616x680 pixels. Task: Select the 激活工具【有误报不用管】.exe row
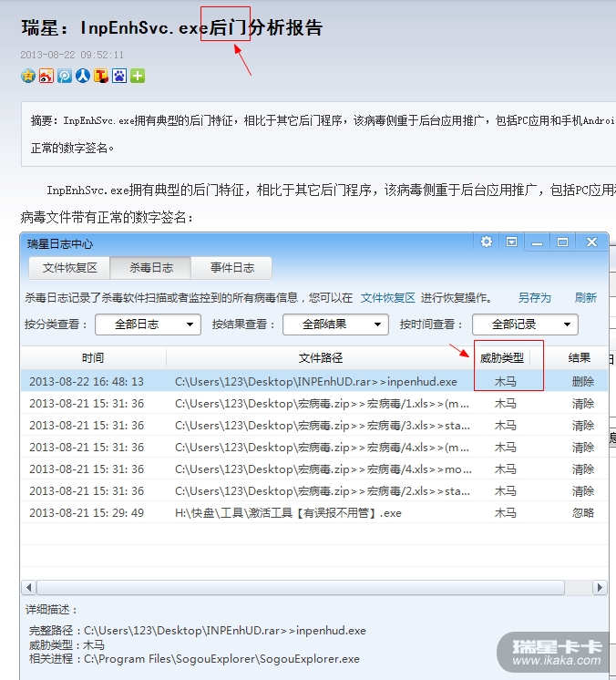[x=314, y=513]
